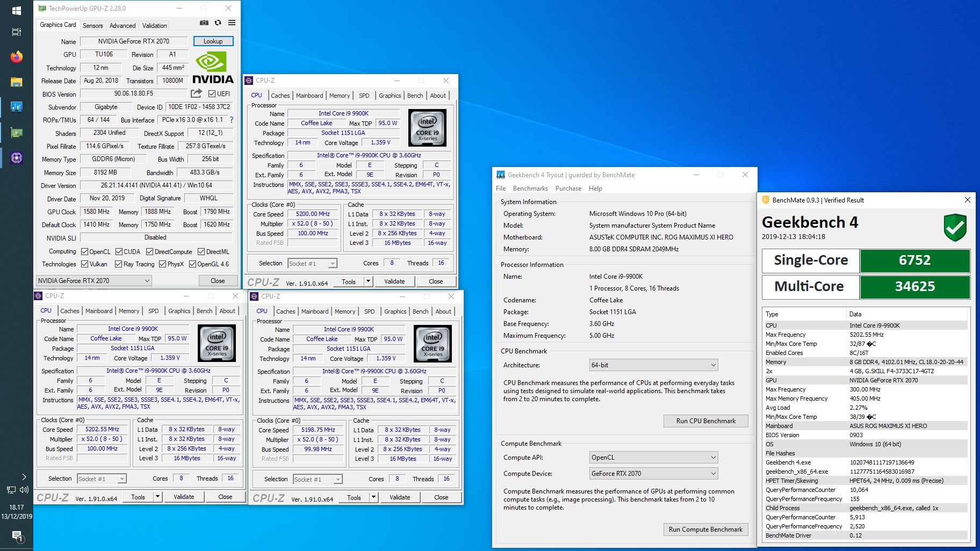Open Tools dropdown arrow in bottom-left CPU-Z
Image resolution: width=980 pixels, height=551 pixels.
pyautogui.click(x=157, y=497)
